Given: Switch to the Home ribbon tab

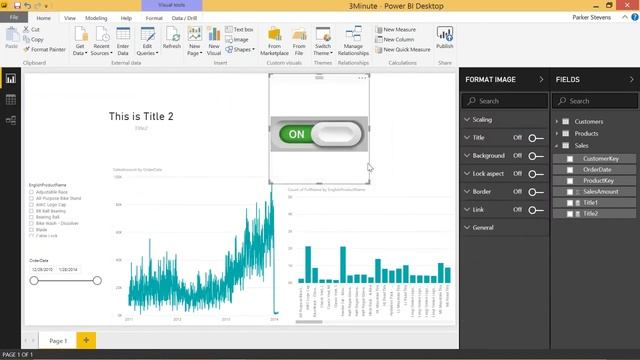Looking at the screenshot, I should click(x=44, y=18).
